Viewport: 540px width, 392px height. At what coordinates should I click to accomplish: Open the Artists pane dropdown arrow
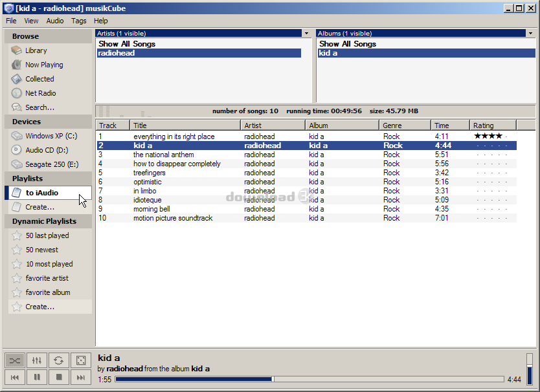306,34
